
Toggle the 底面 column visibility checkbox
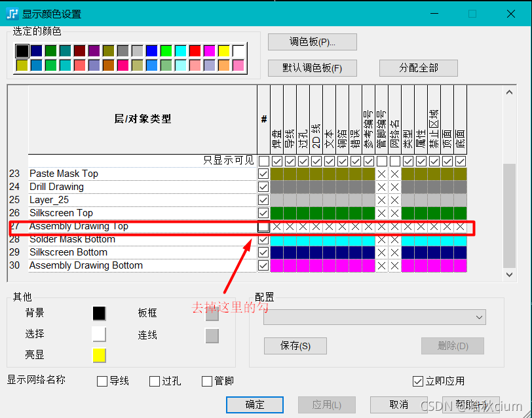coord(461,161)
